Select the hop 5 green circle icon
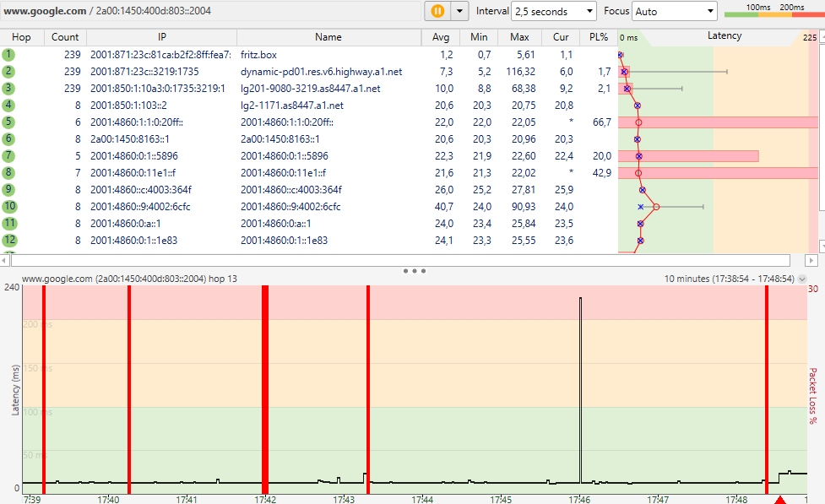 click(x=8, y=122)
